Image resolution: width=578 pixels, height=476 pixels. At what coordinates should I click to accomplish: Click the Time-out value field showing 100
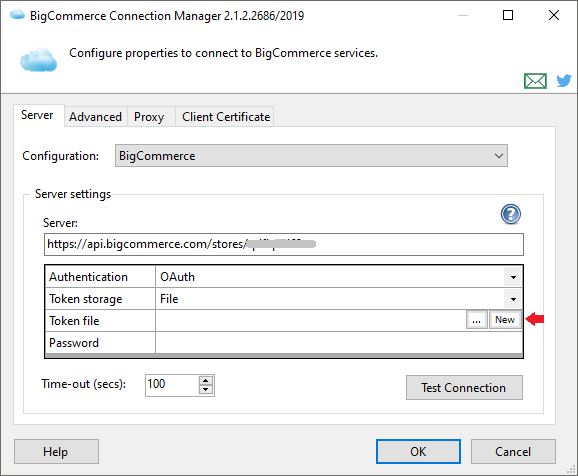[172, 385]
